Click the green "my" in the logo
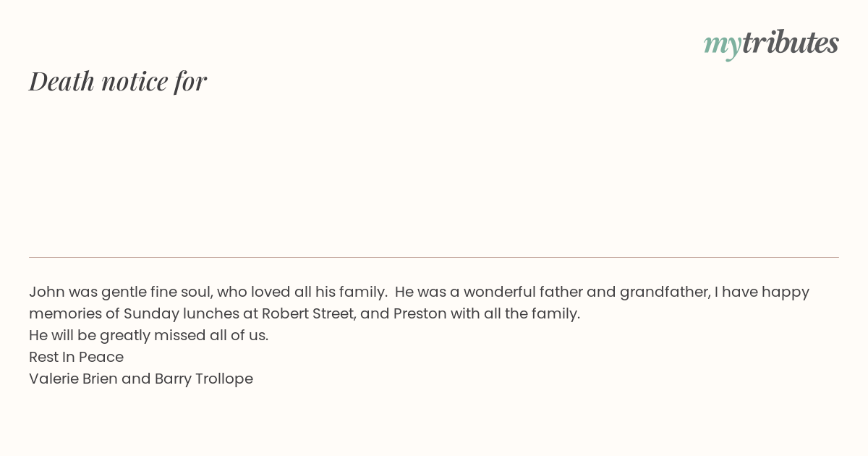The width and height of the screenshot is (868, 456). [x=722, y=44]
